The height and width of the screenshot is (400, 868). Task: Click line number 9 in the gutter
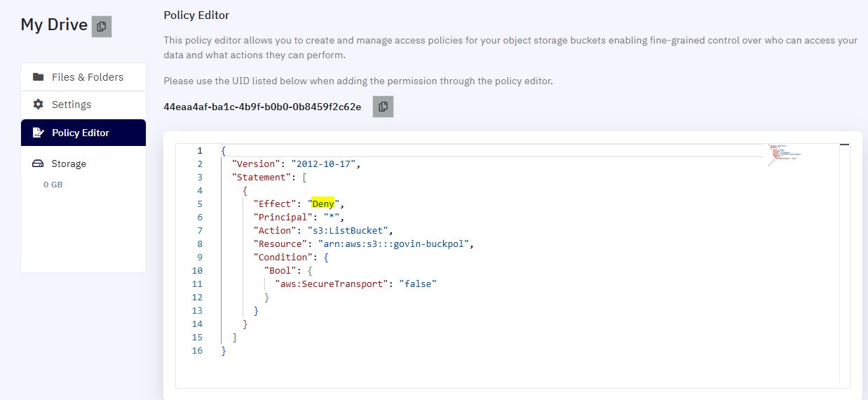coord(200,258)
